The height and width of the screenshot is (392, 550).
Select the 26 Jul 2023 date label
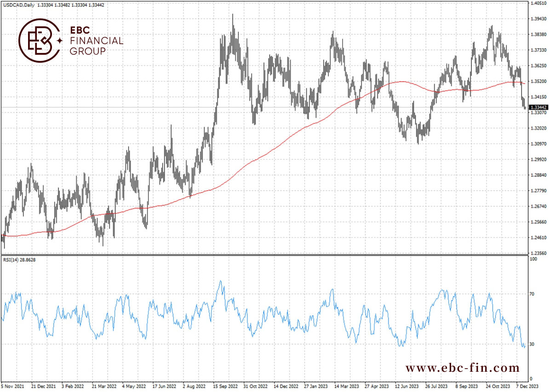[x=436, y=386]
